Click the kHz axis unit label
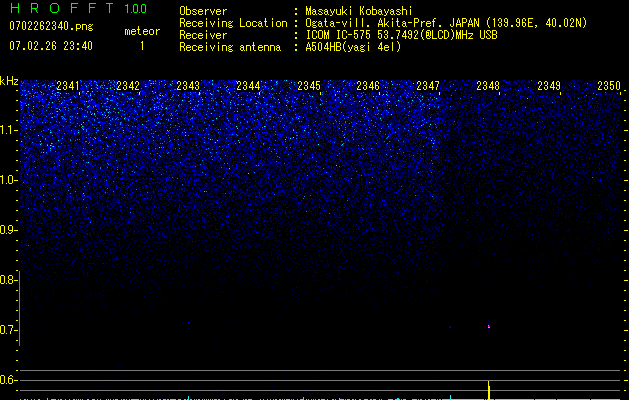The height and width of the screenshot is (400, 629). coord(9,81)
